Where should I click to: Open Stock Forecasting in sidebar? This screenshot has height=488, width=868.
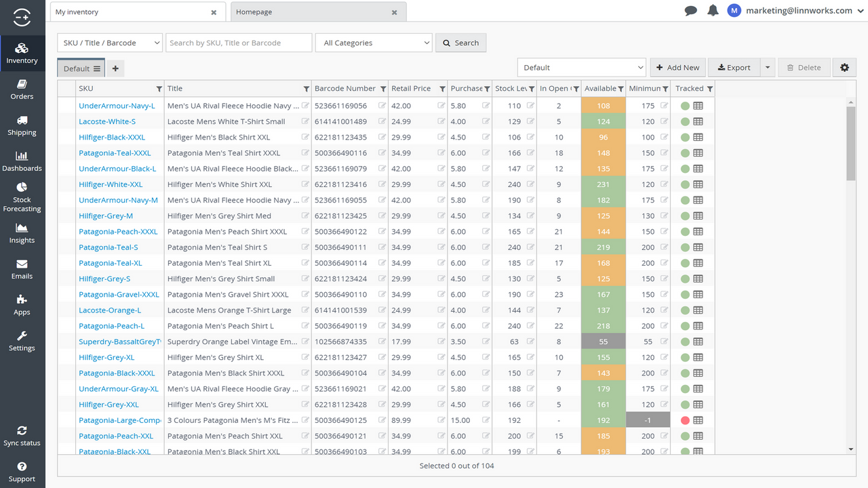tap(22, 197)
